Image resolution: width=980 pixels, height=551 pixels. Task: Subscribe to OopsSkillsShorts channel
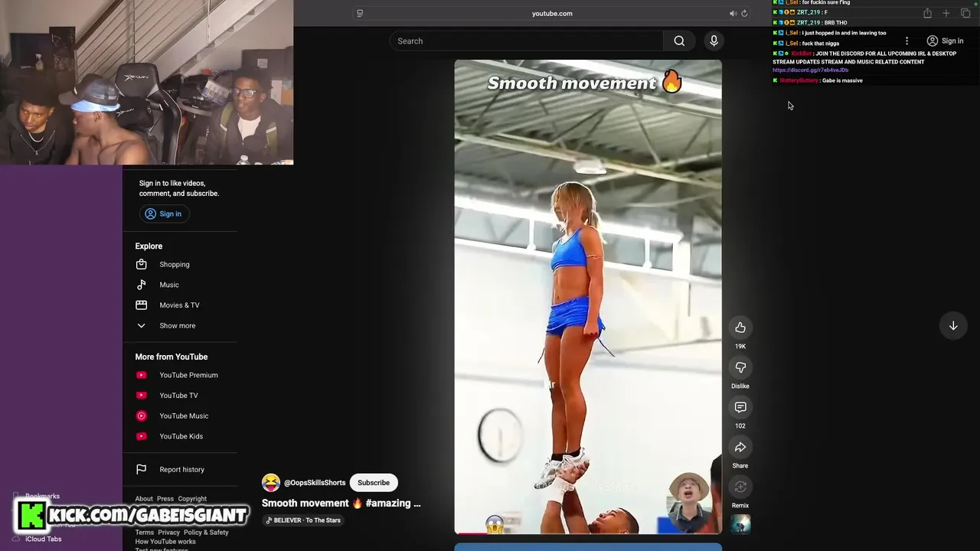[x=374, y=483]
